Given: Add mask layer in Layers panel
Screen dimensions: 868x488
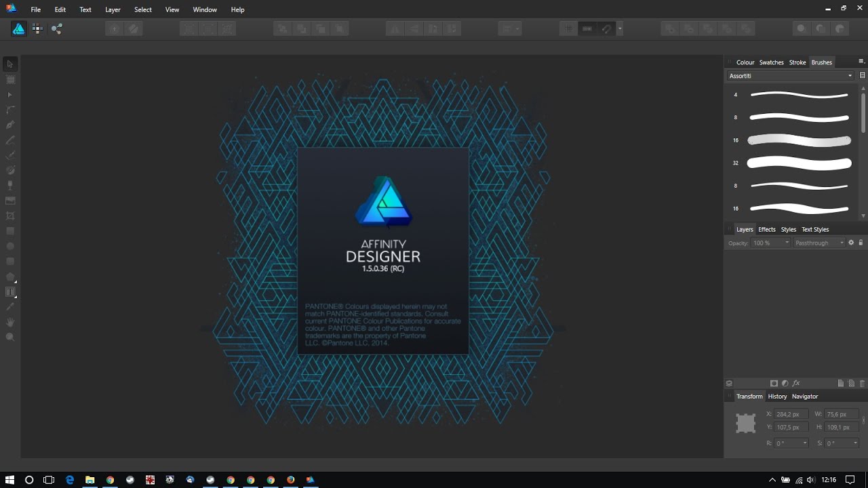Looking at the screenshot, I should (774, 384).
